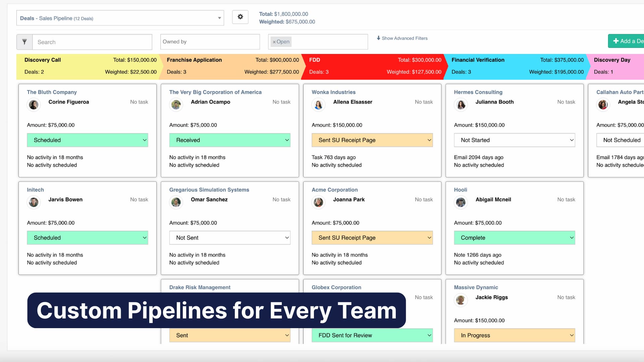Click No task on the Wonka Industries card
The width and height of the screenshot is (644, 362).
[424, 102]
